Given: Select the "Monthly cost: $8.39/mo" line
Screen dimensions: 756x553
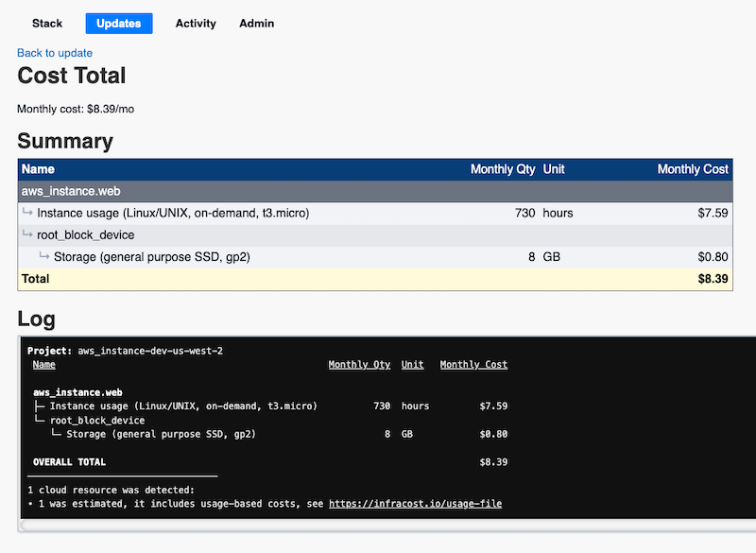Looking at the screenshot, I should (x=76, y=109).
